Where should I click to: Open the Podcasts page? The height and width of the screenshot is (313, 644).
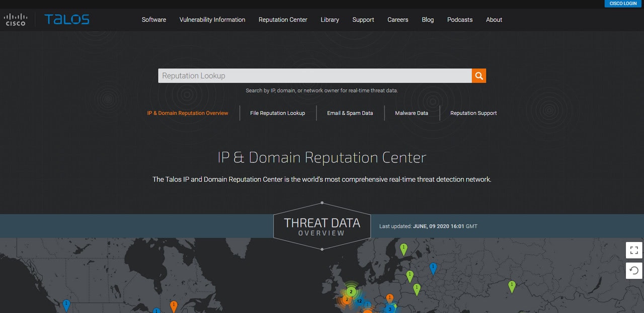[460, 20]
